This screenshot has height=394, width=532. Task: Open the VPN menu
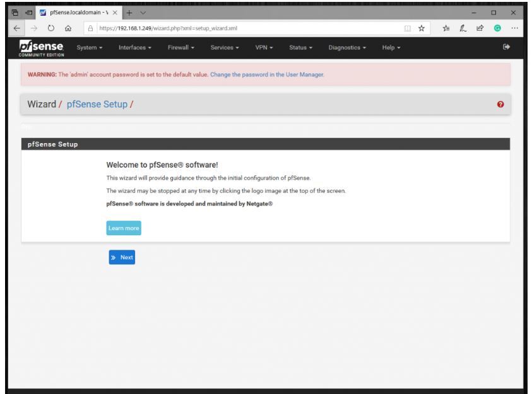coord(264,47)
